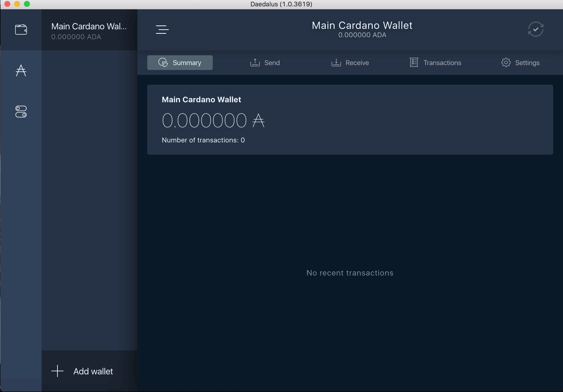Expand wallet options dropdown
Viewport: 563px width, 392px height.
pyautogui.click(x=162, y=30)
